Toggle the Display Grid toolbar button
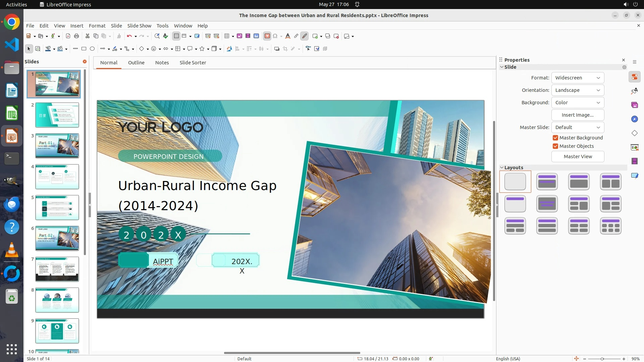 [176, 36]
